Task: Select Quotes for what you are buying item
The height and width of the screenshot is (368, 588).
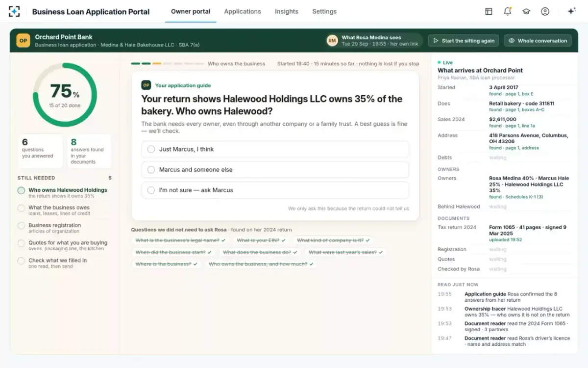Action: click(64, 245)
